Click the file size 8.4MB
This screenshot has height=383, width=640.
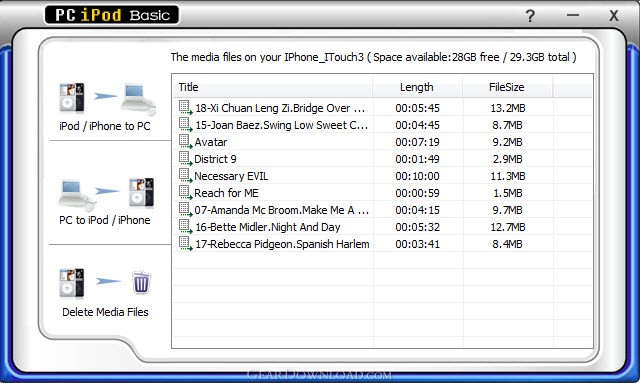tap(507, 244)
